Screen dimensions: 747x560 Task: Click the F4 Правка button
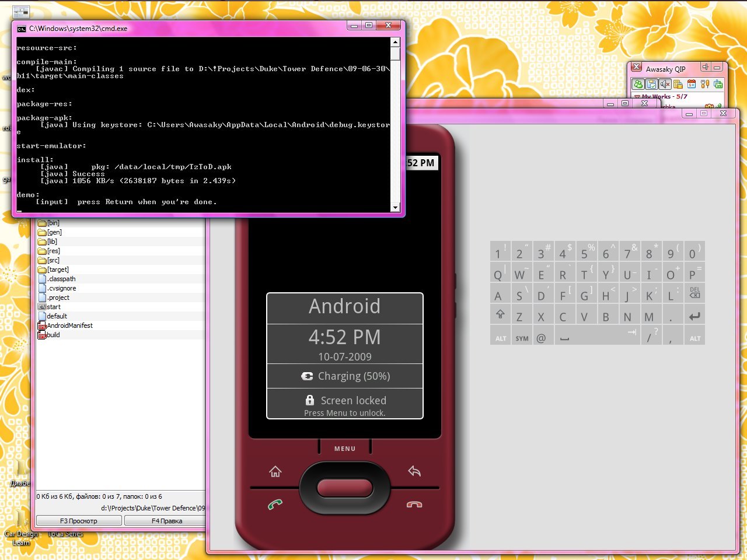[x=166, y=521]
